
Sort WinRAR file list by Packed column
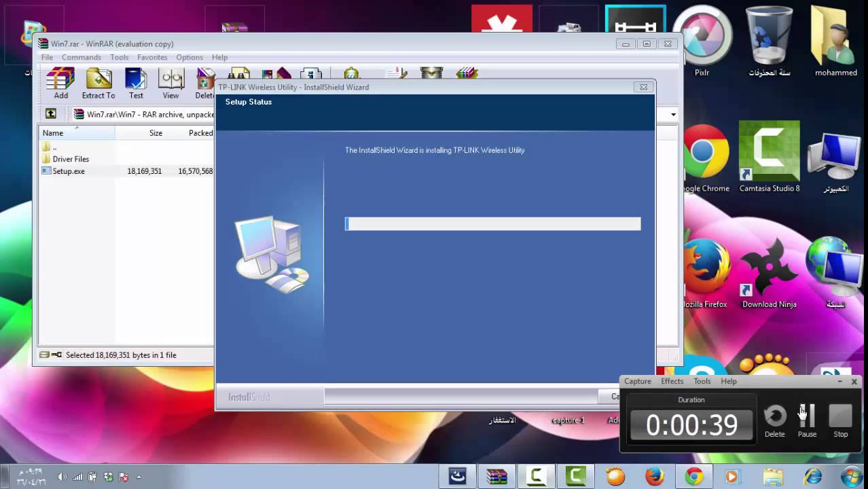click(191, 133)
